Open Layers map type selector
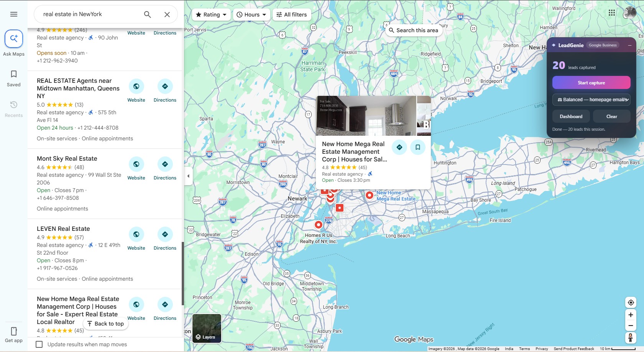Image resolution: width=644 pixels, height=352 pixels. (x=207, y=328)
